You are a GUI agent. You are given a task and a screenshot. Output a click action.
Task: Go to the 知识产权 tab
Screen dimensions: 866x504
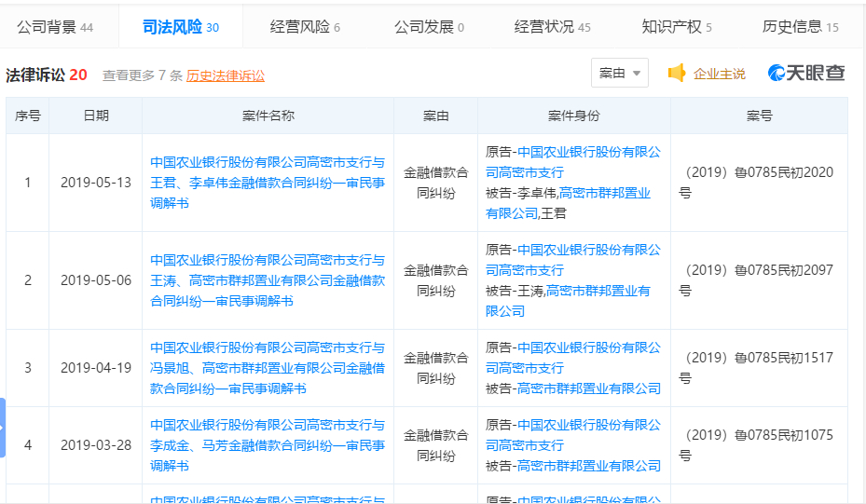(677, 26)
